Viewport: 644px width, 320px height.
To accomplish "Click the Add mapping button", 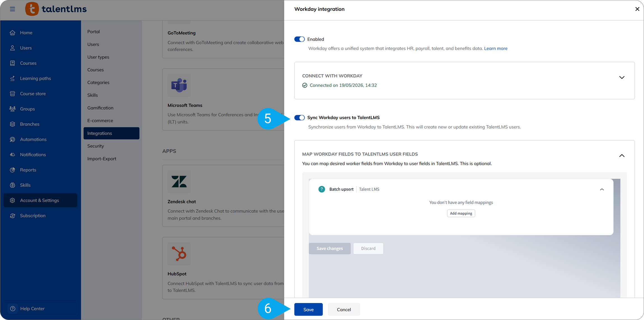I will click(461, 213).
